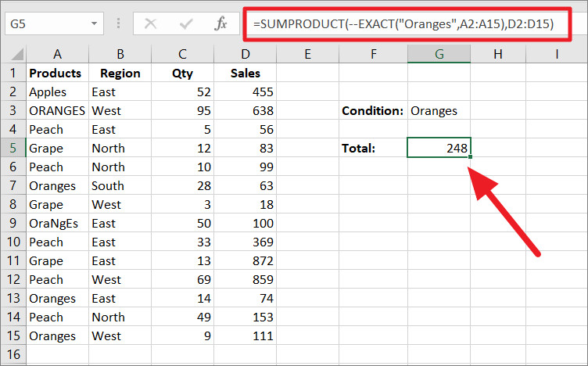Click the Total: label cell
This screenshot has height=366, width=588.
click(374, 148)
